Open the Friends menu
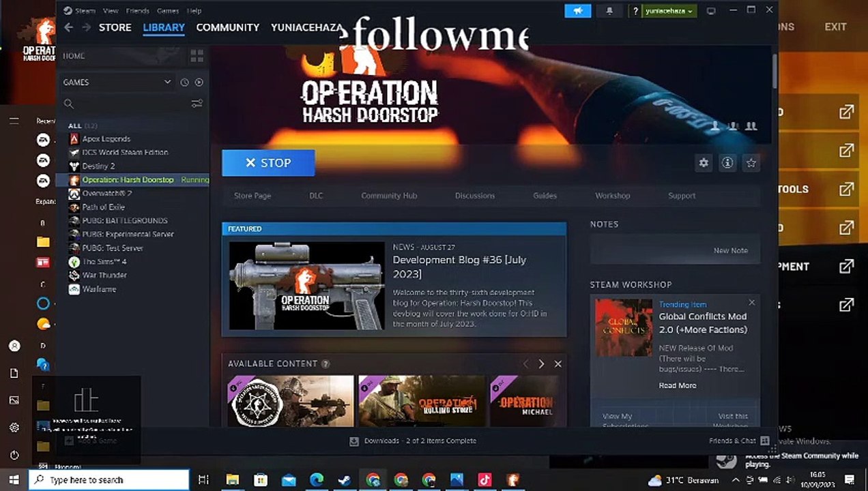Viewport: 868px width, 491px height. (138, 11)
